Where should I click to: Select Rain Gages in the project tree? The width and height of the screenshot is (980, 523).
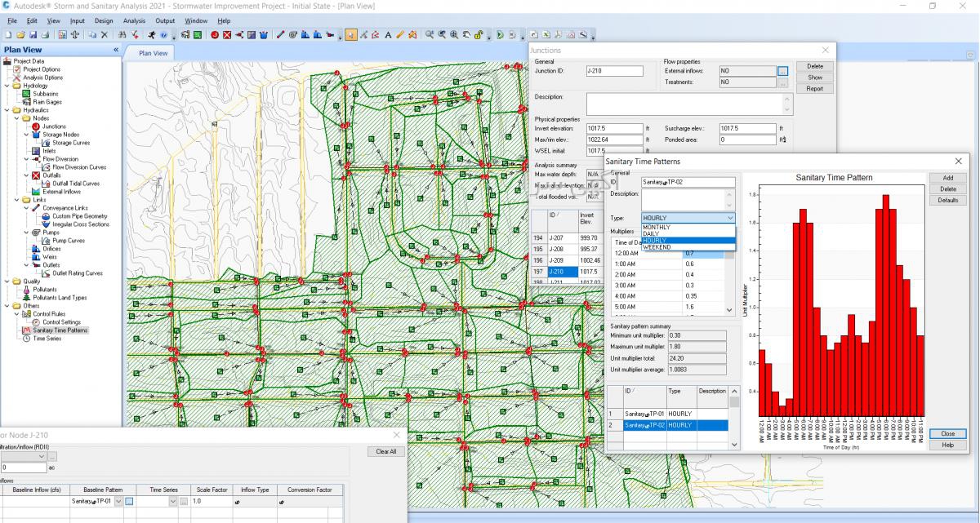(47, 102)
